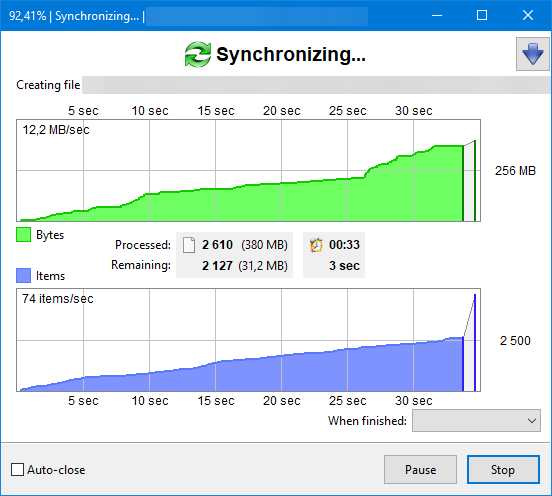Click the file icon beside Processed count

(189, 245)
